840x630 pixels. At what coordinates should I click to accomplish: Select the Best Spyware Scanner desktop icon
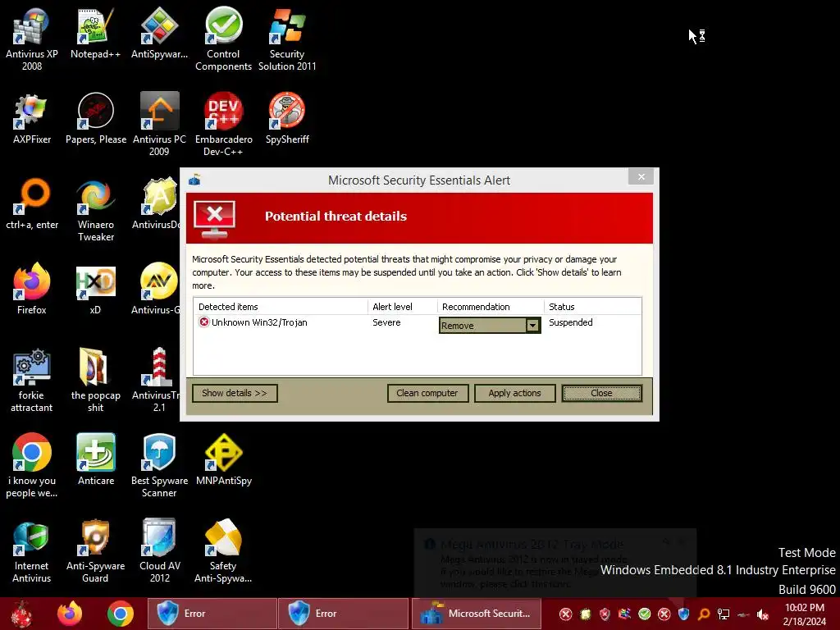tap(159, 466)
